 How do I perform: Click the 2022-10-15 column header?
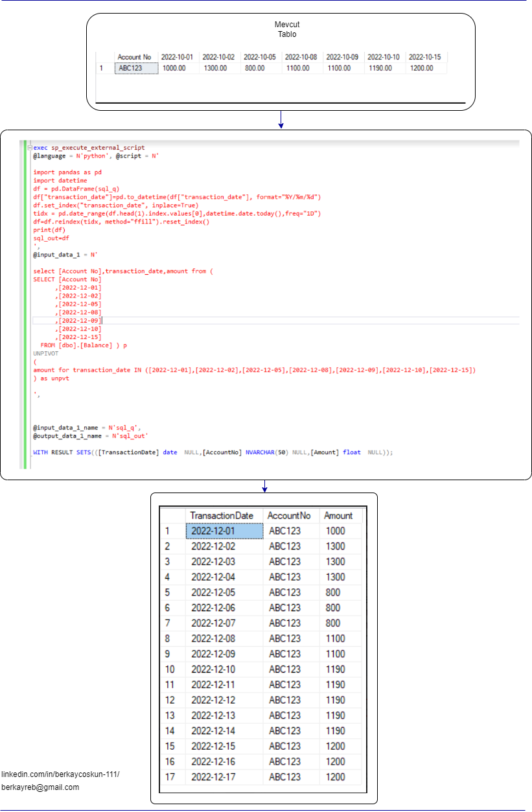click(425, 55)
